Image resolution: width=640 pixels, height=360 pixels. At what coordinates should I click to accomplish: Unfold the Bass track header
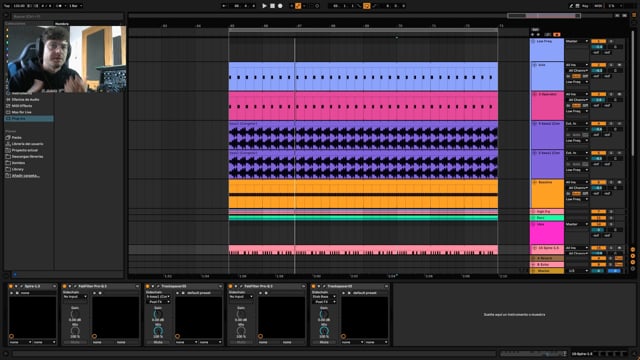[533, 218]
